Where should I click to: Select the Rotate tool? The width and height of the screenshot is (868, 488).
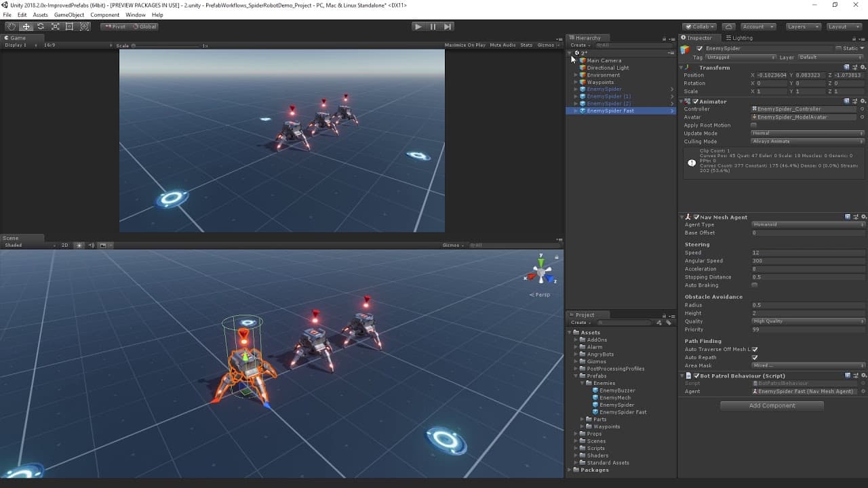click(41, 26)
